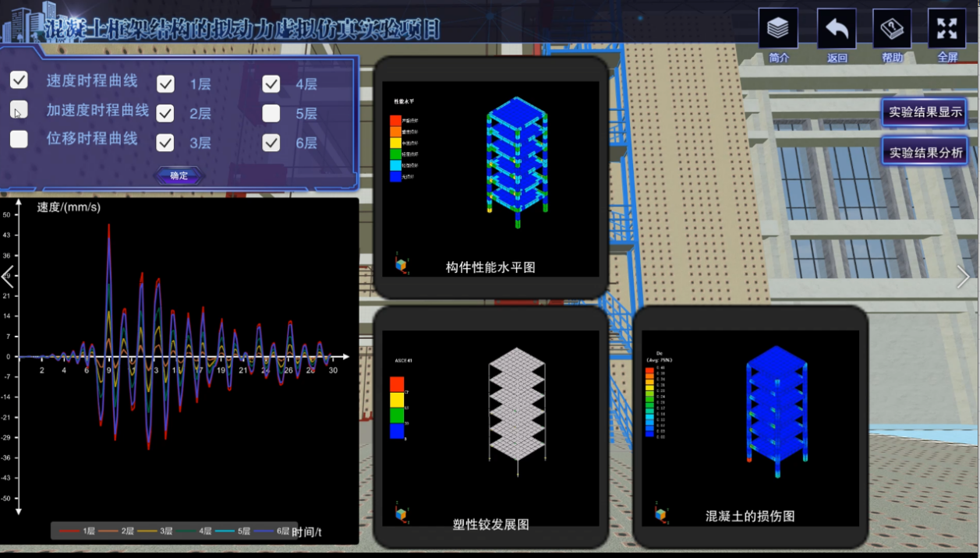Click the left navigation arrow
This screenshot has width=980, height=558.
point(8,277)
